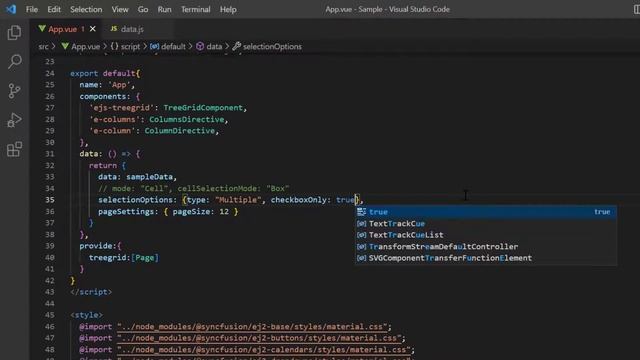Screen dimensions: 640x360
Task: Toggle the layout control in title bar
Action: pyautogui.click(x=636, y=9)
